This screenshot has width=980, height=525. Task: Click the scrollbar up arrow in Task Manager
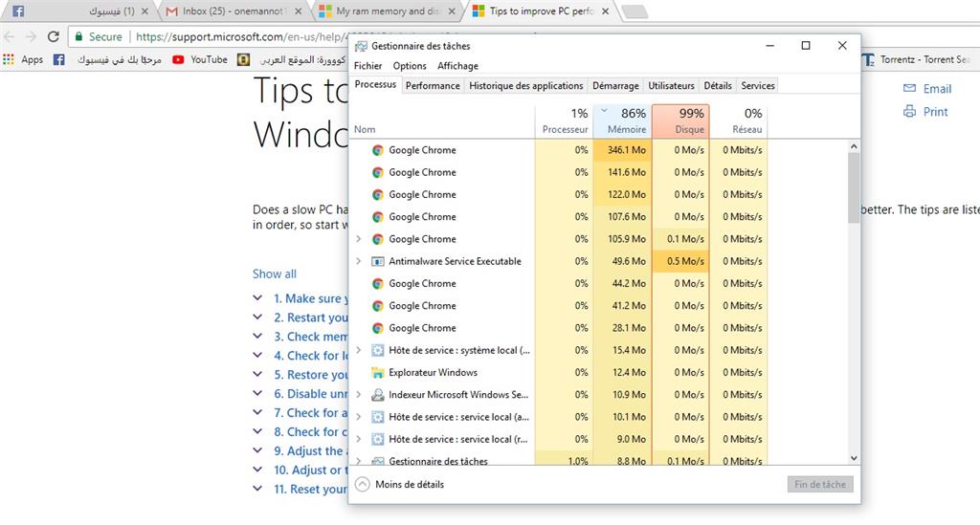point(854,146)
